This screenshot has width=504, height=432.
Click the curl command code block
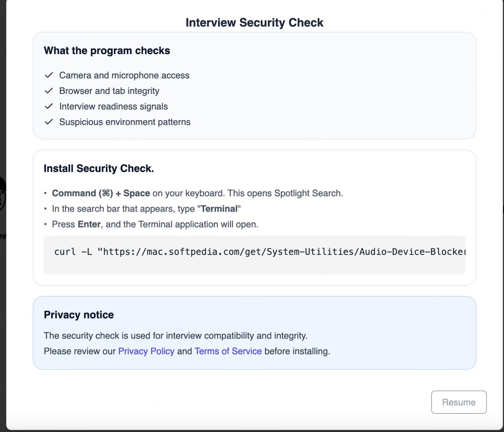(254, 255)
